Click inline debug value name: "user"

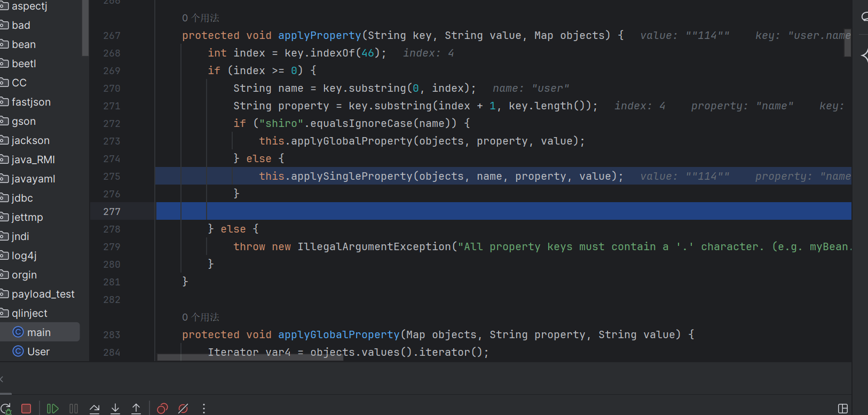point(531,88)
